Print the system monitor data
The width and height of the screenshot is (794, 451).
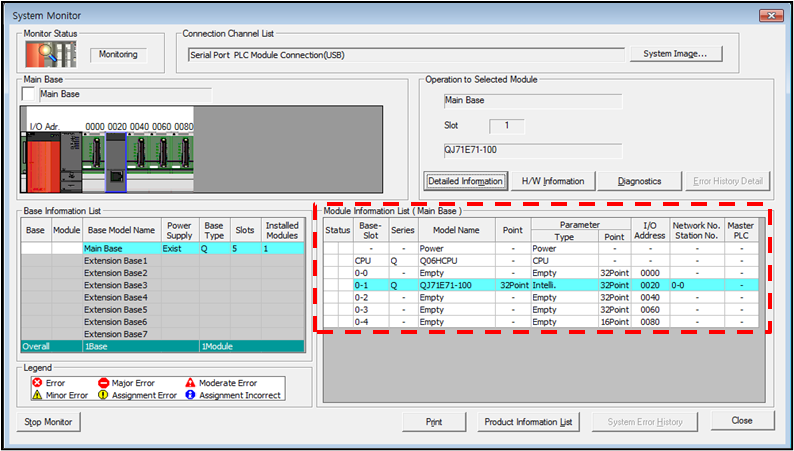click(434, 422)
